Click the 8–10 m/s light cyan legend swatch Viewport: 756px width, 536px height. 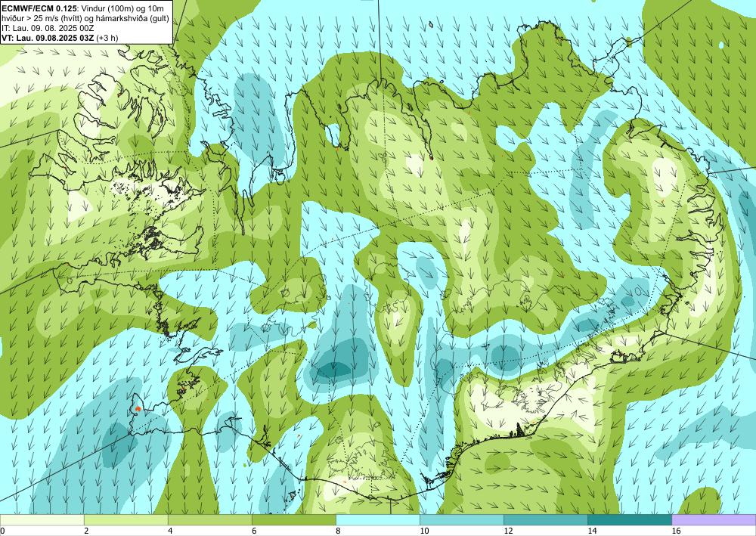click(x=378, y=519)
